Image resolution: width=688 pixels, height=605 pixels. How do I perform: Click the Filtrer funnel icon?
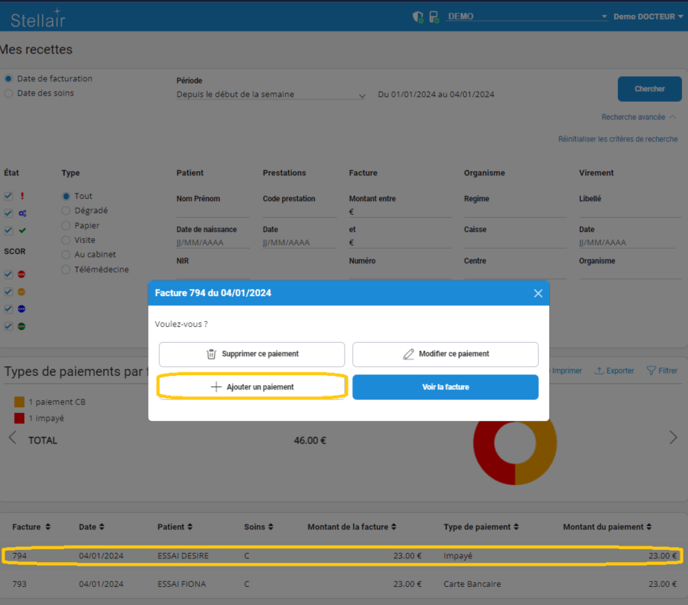tap(662, 371)
